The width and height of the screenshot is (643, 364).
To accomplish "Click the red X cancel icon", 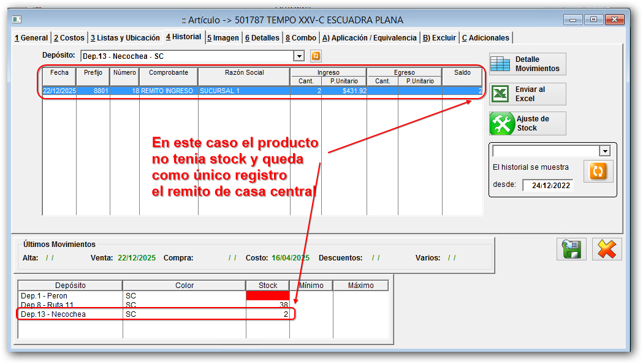I will (606, 249).
